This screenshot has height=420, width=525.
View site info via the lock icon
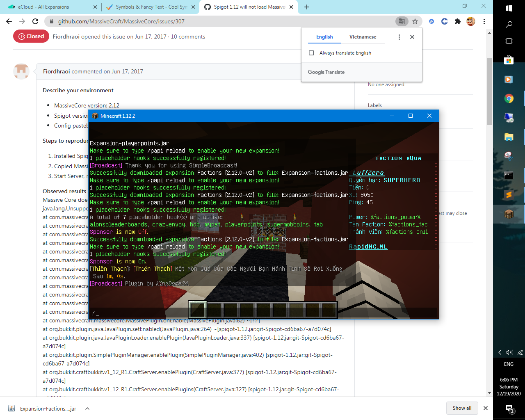click(51, 21)
